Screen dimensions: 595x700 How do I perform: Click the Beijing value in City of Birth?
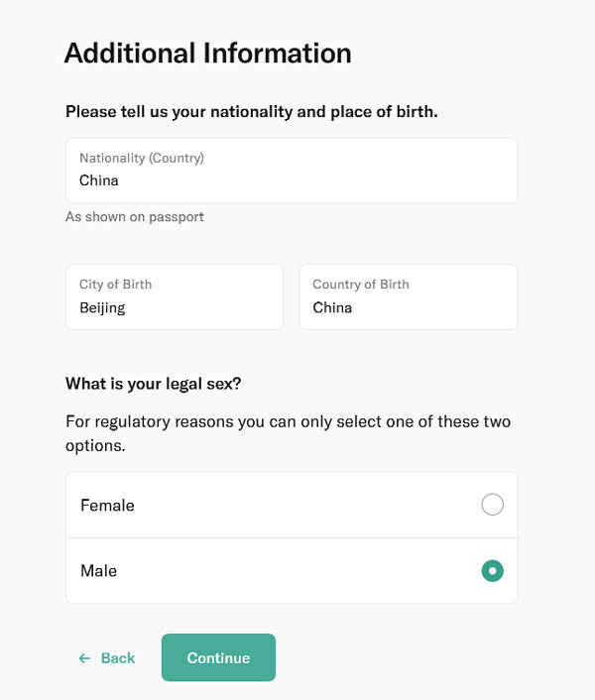click(102, 307)
